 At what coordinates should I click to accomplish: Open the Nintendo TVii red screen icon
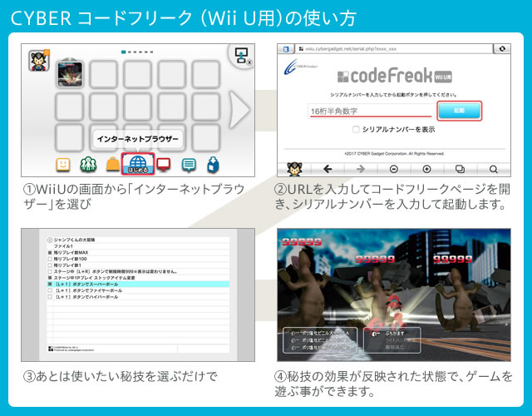tap(164, 165)
